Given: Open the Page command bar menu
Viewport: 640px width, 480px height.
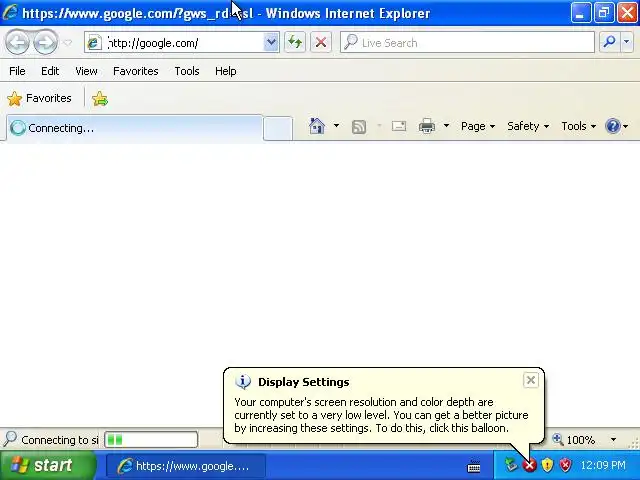Looking at the screenshot, I should (478, 126).
